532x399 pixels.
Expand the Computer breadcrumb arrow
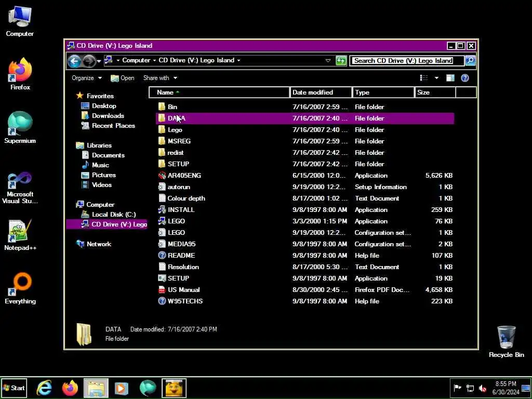154,60
